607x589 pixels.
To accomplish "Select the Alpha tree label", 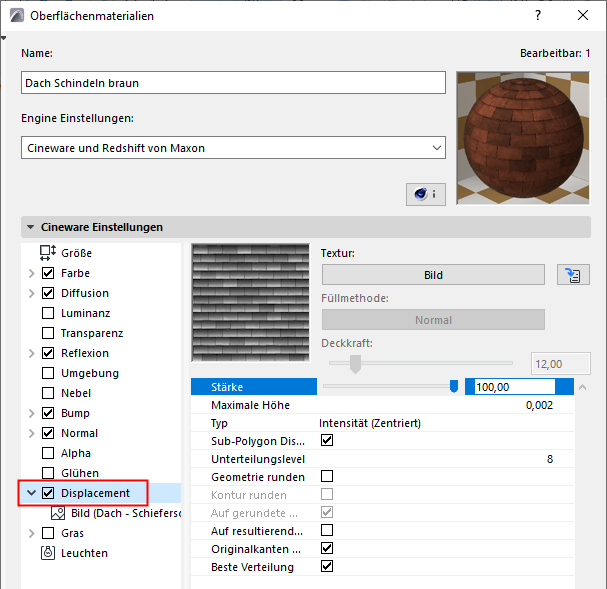I will click(76, 453).
